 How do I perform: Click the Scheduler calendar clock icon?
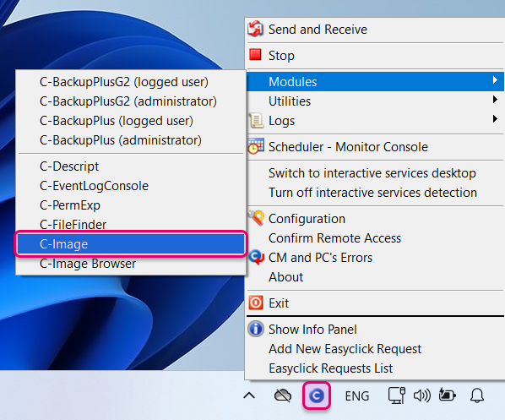pyautogui.click(x=256, y=146)
